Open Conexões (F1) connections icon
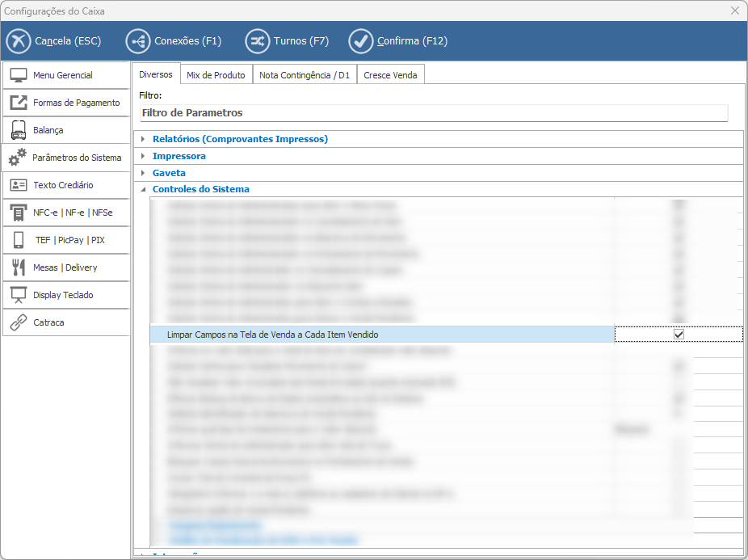This screenshot has width=748, height=560. [137, 41]
